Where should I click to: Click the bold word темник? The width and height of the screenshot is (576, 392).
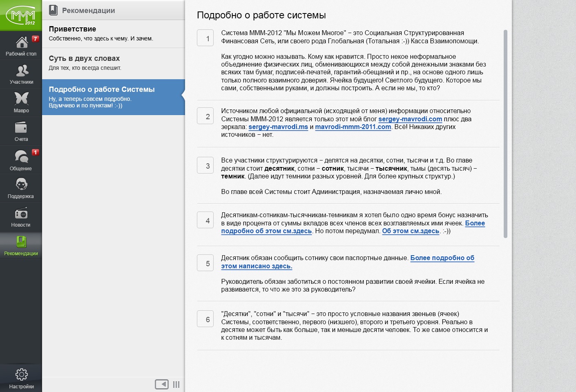[x=233, y=176]
